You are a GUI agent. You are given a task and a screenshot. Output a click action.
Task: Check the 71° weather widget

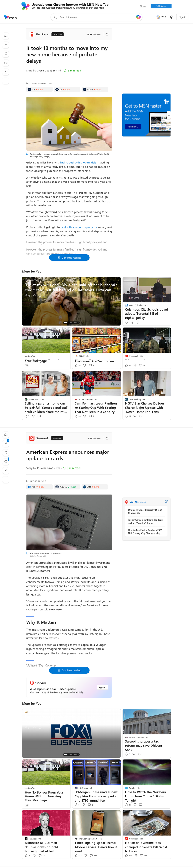(x=161, y=17)
